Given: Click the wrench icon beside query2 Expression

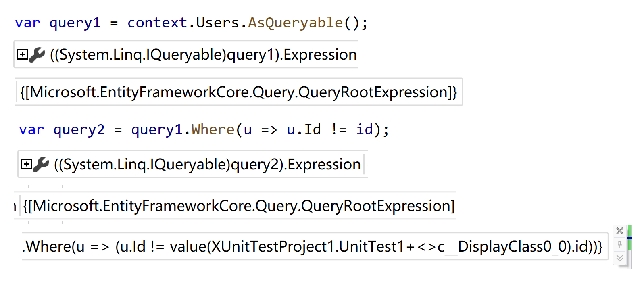Looking at the screenshot, I should (x=41, y=164).
